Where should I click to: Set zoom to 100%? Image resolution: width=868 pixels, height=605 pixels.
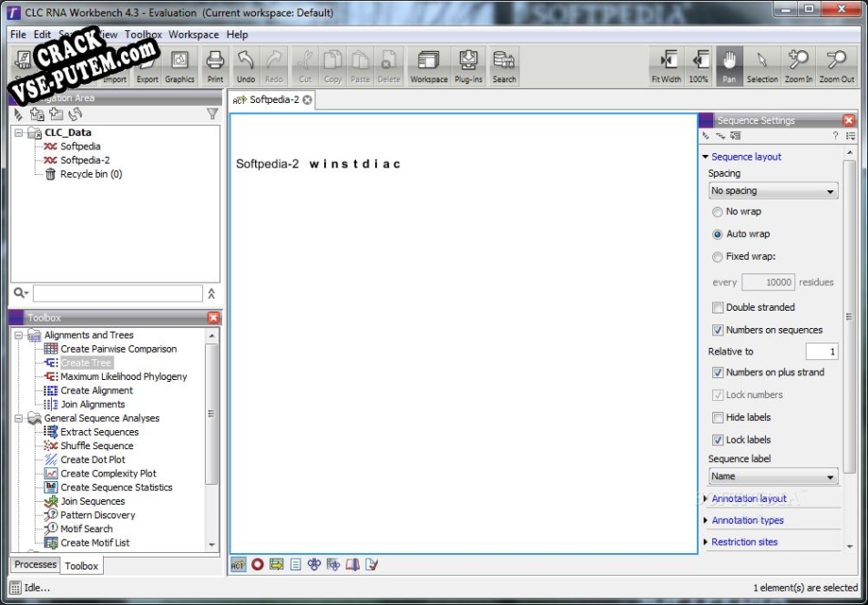tap(699, 66)
